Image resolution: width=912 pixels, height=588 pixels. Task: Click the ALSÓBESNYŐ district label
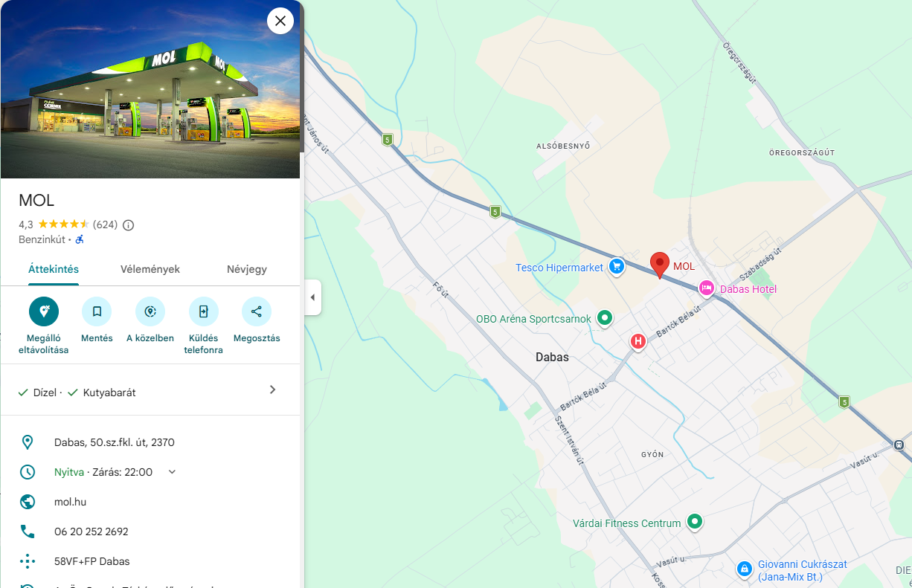(x=563, y=146)
